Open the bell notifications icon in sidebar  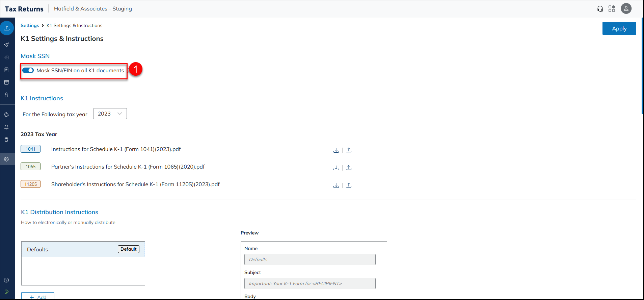(6, 127)
